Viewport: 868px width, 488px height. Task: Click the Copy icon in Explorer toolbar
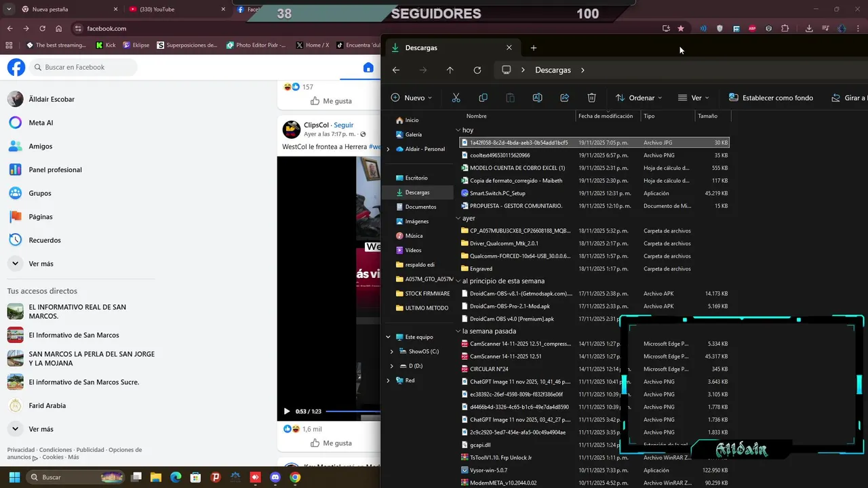(x=483, y=98)
